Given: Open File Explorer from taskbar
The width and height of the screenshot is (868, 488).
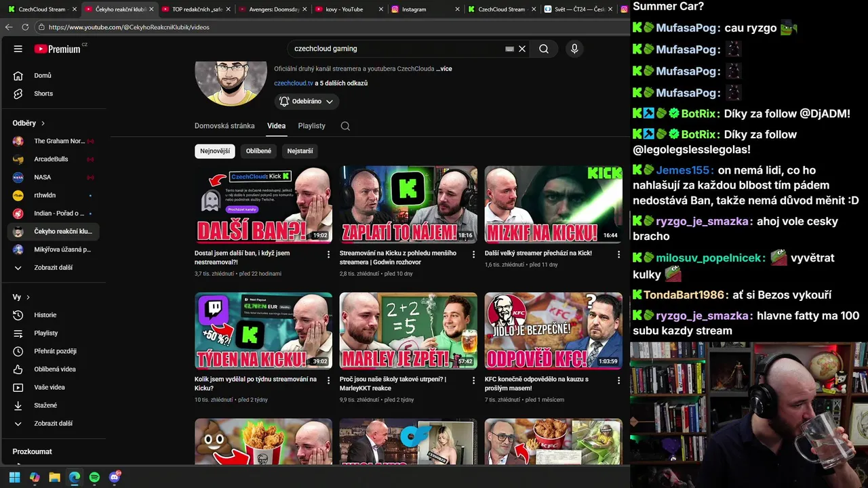Looking at the screenshot, I should point(54,477).
